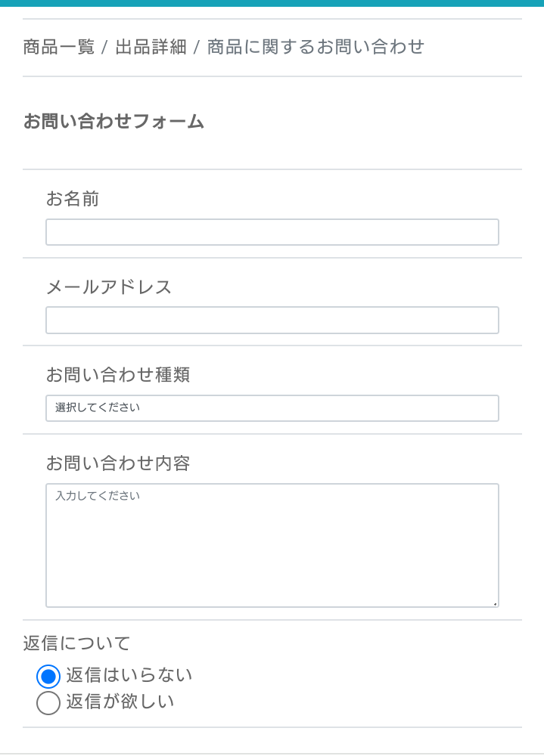This screenshot has width=544, height=756.
Task: Click the 返信について section label
Action: (x=76, y=643)
